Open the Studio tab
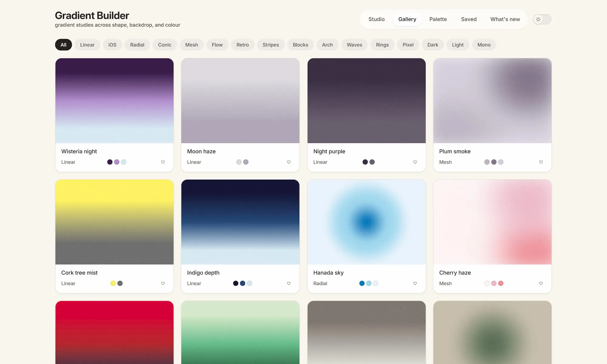The height and width of the screenshot is (364, 607). 377,19
